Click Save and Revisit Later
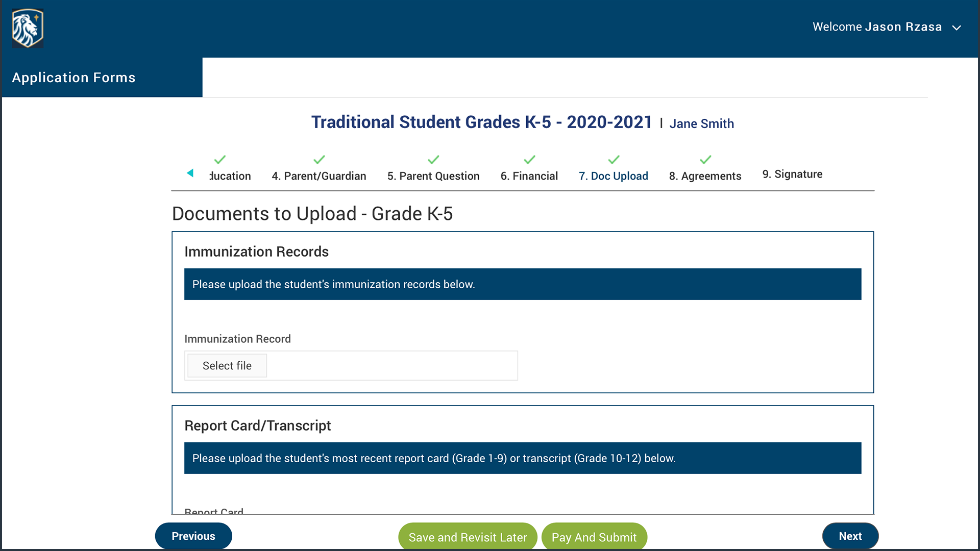The height and width of the screenshot is (551, 980). [468, 537]
